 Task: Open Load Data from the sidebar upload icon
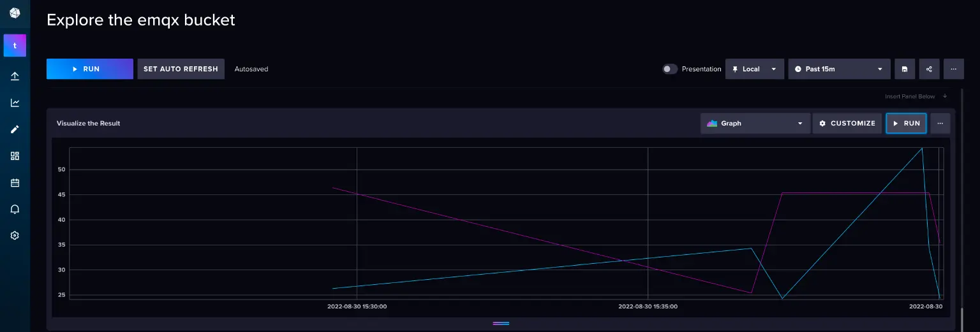(15, 76)
